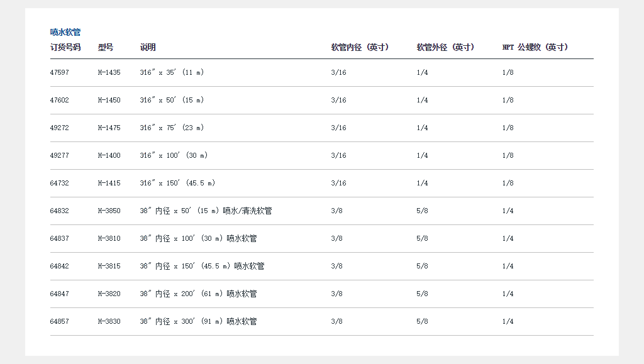
Task: Select NPT thread 1/4 in H-3850 row
Action: click(x=508, y=211)
